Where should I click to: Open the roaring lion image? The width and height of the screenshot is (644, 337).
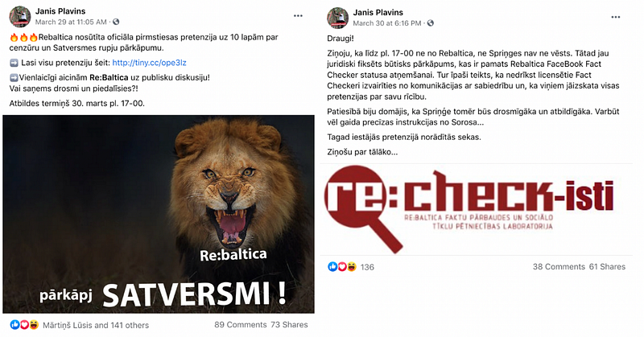point(159,214)
